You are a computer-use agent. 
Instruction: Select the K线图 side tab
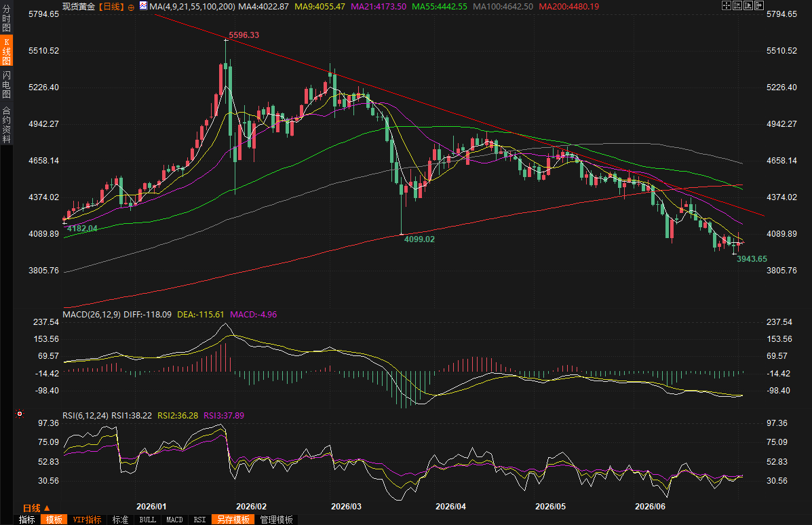click(6, 51)
